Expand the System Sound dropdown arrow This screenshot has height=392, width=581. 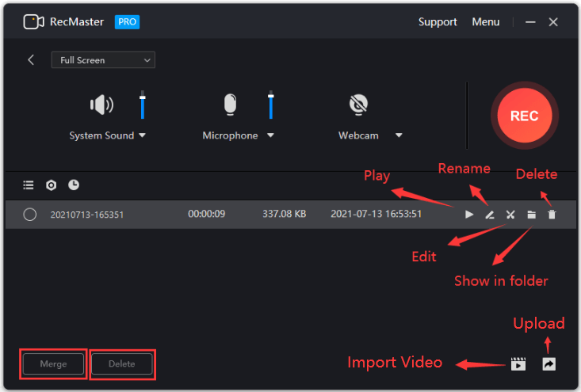(x=143, y=135)
